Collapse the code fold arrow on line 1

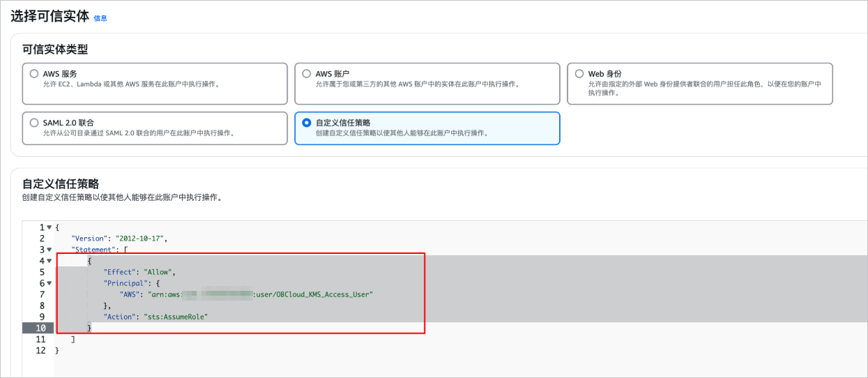coord(49,227)
